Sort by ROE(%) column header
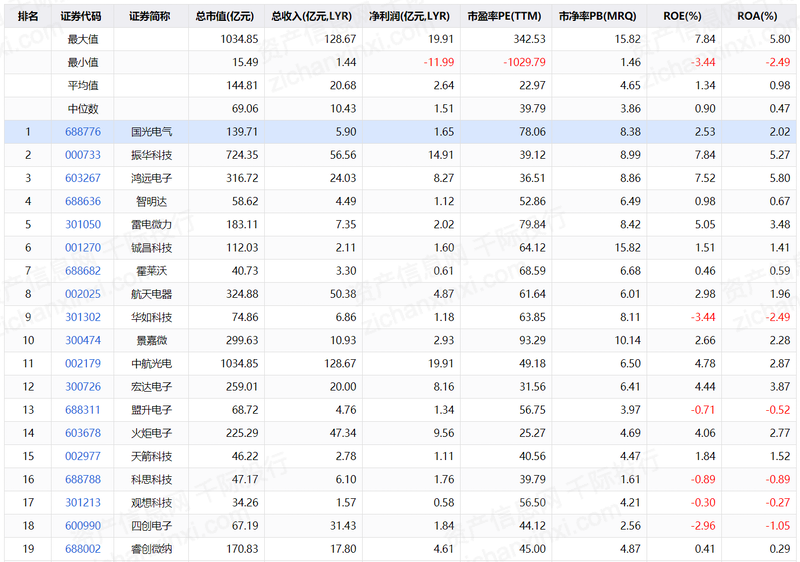The height and width of the screenshot is (562, 800). coord(682,16)
